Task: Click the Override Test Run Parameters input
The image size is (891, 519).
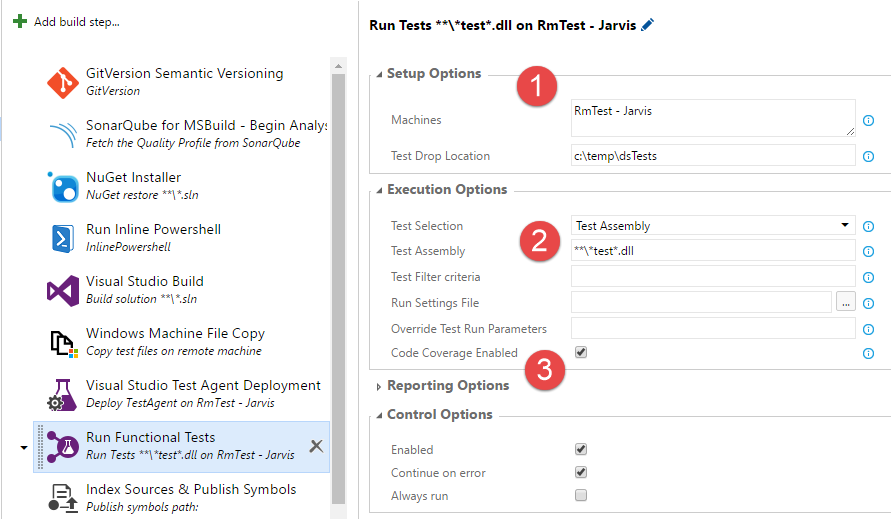Action: point(713,328)
